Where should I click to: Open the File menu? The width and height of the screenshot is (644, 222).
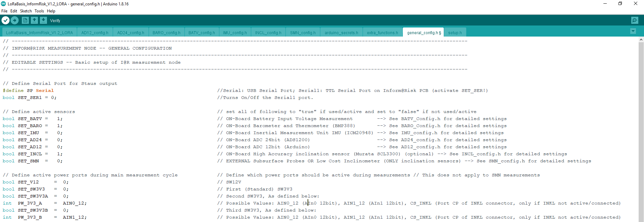[4, 11]
